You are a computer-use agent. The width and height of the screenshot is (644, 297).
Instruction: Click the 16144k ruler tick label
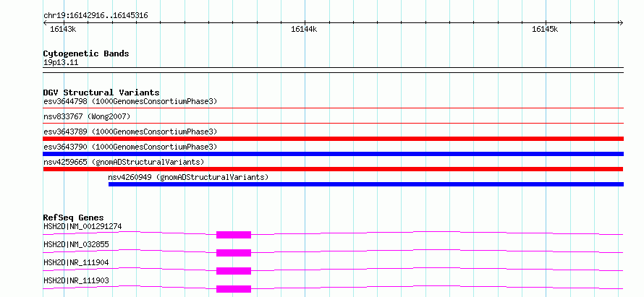click(304, 29)
